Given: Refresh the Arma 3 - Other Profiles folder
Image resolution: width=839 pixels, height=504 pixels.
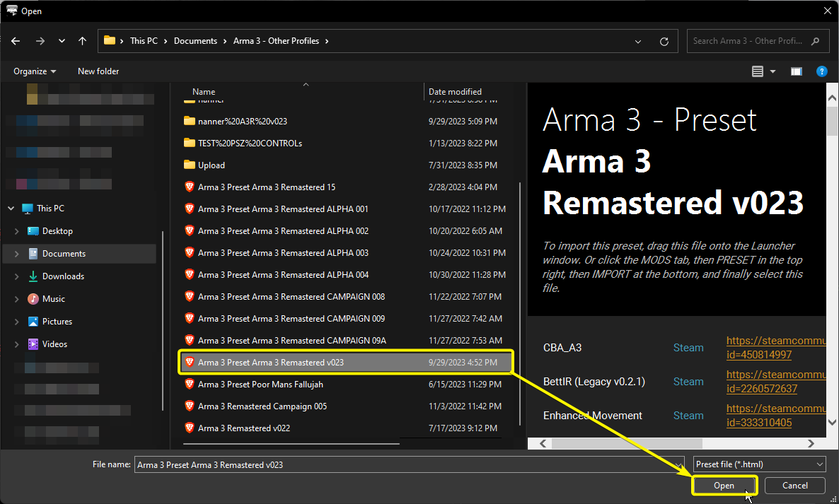Looking at the screenshot, I should pos(664,41).
